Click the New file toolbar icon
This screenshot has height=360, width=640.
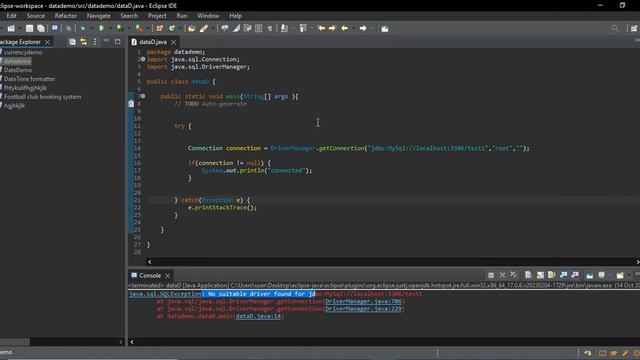(x=11, y=28)
